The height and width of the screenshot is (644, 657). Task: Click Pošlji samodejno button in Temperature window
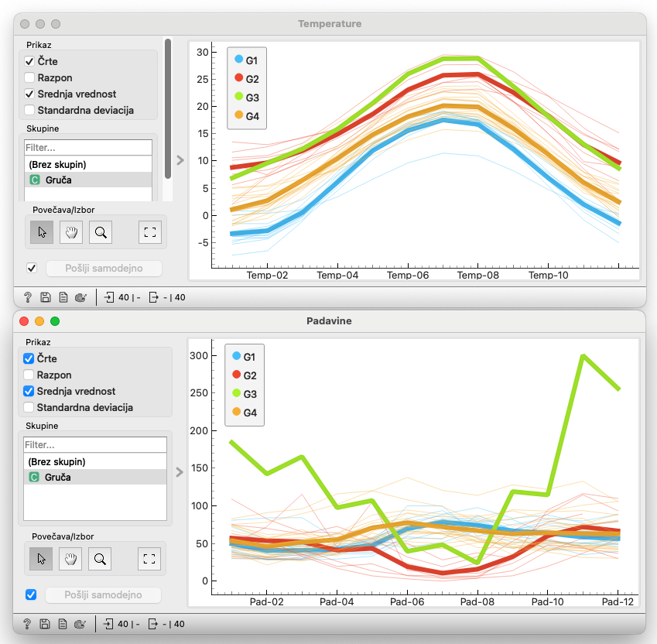coord(104,269)
